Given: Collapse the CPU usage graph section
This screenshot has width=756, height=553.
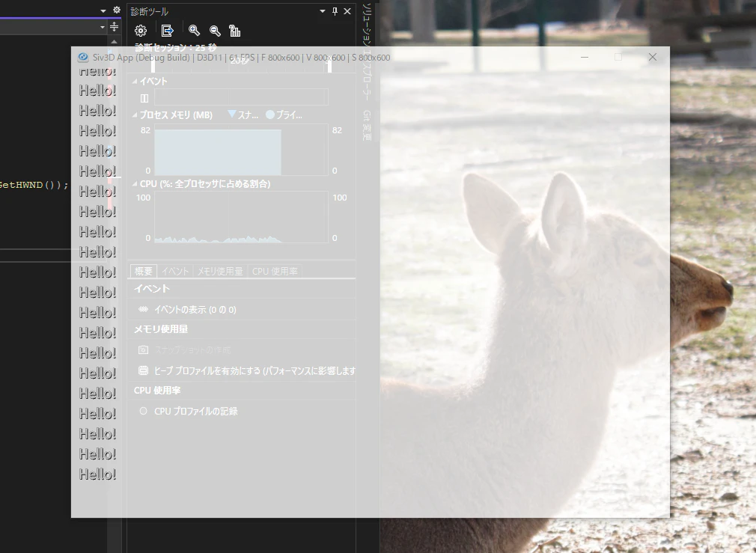Looking at the screenshot, I should point(135,183).
